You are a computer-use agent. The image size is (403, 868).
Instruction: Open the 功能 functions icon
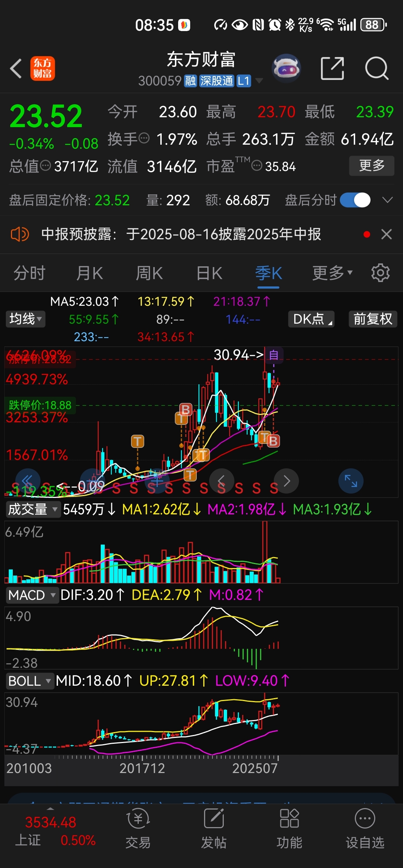289,829
